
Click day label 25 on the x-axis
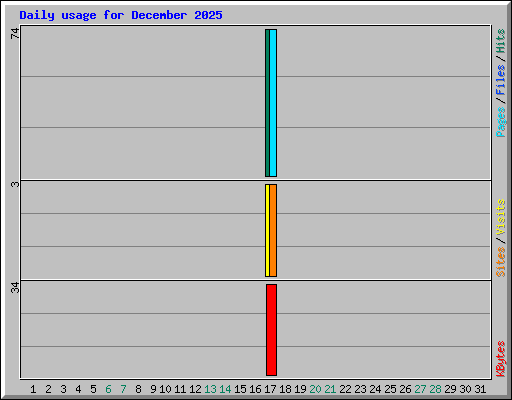click(390, 389)
